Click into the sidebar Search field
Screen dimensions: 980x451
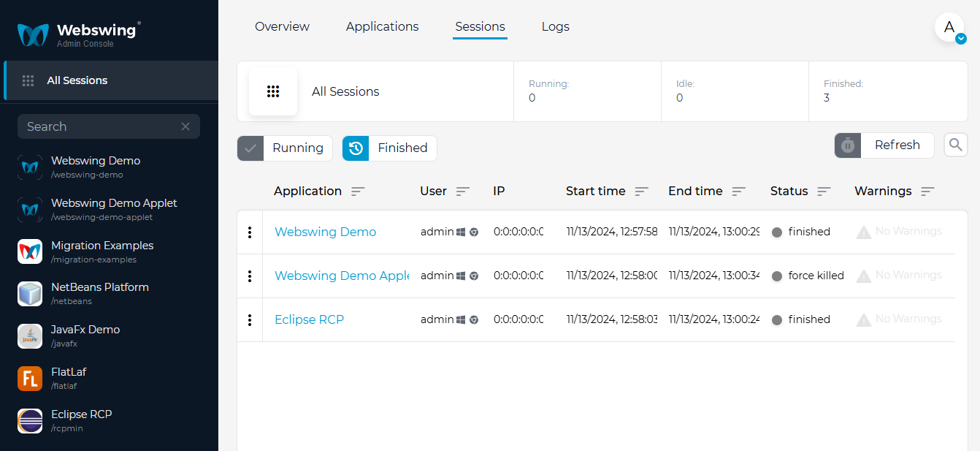(x=99, y=126)
